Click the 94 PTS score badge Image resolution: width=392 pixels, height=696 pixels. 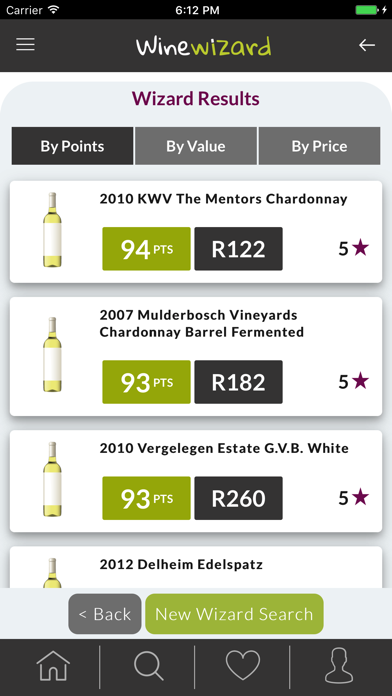pyautogui.click(x=147, y=249)
